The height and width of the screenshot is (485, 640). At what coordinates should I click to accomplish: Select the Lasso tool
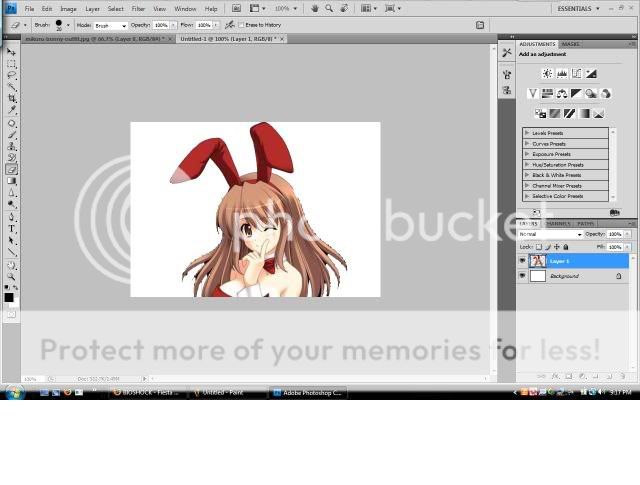click(11, 76)
